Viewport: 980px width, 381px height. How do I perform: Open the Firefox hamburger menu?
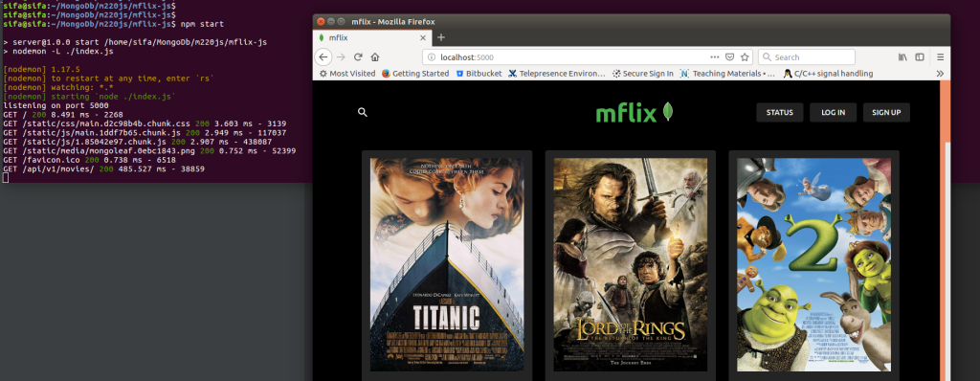click(940, 56)
